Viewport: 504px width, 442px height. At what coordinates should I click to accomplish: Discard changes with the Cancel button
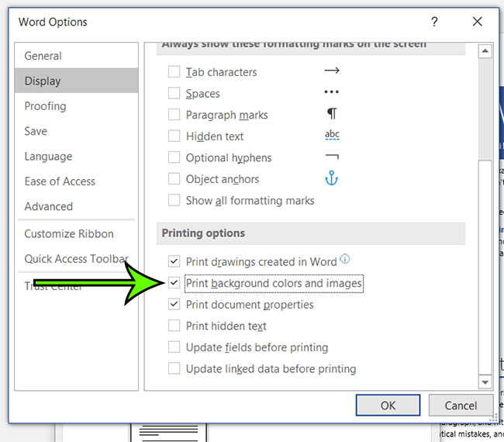click(x=461, y=405)
